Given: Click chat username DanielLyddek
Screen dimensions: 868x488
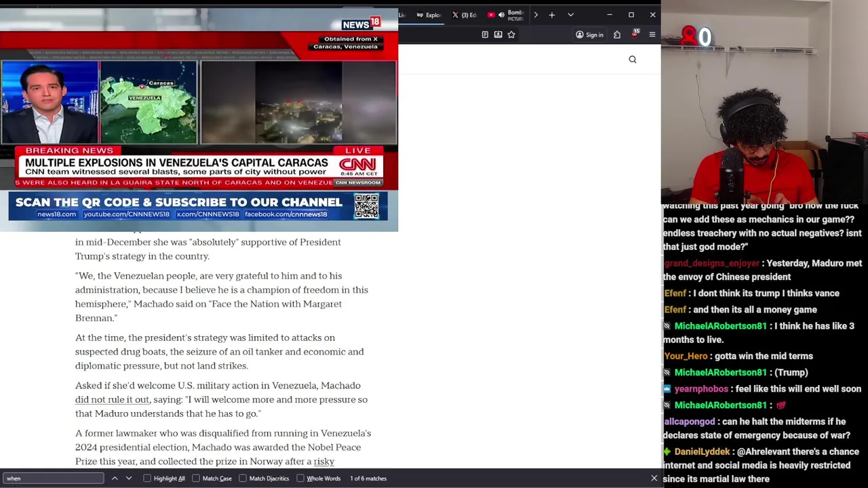Looking at the screenshot, I should coord(702,451).
